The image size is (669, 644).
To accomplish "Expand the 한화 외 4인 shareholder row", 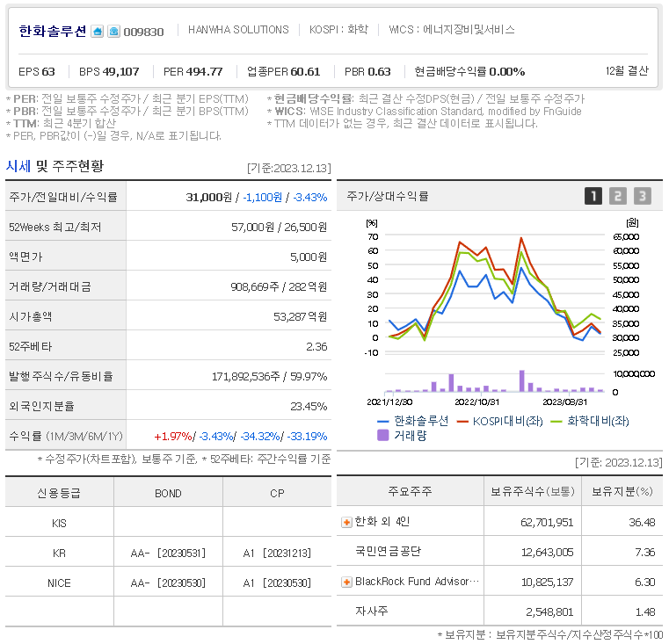I will [x=346, y=522].
